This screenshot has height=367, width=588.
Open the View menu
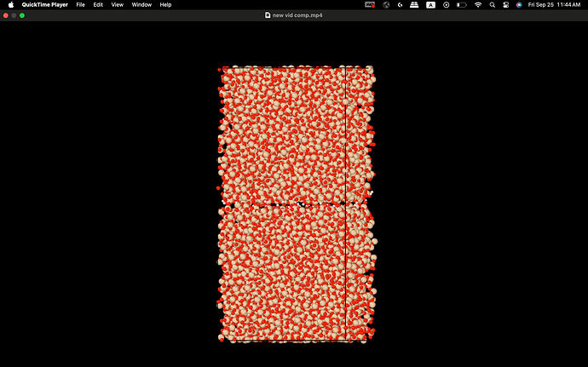(118, 5)
